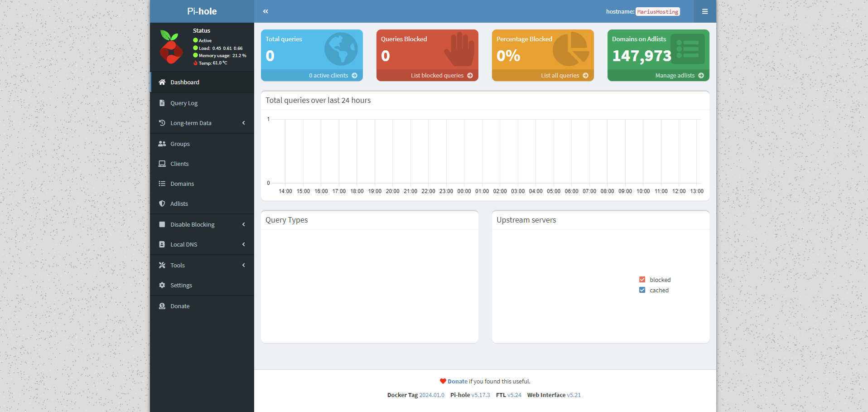Click Donate link in footer

[x=458, y=382]
